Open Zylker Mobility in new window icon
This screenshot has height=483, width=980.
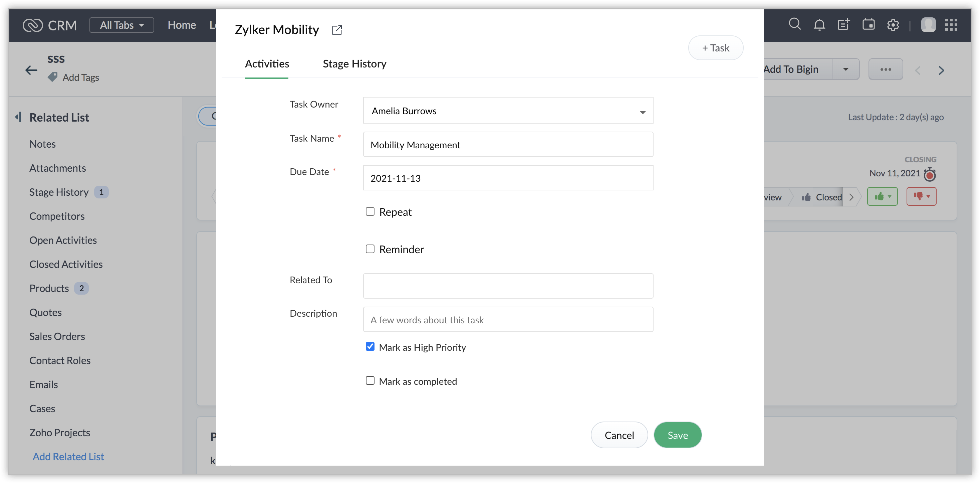[337, 30]
